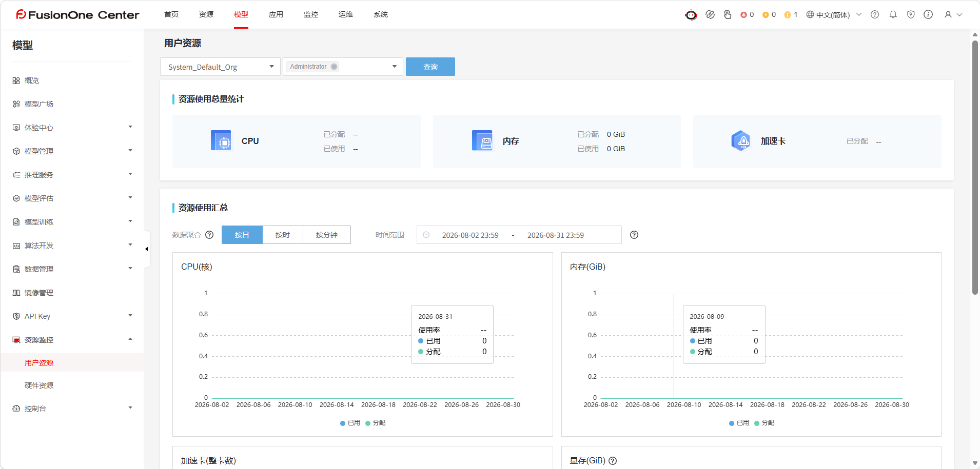Switch to 资源 top navigation tab

[x=206, y=14]
